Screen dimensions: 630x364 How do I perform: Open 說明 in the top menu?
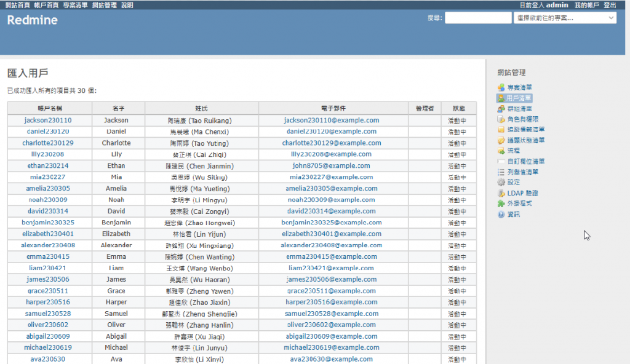[127, 5]
